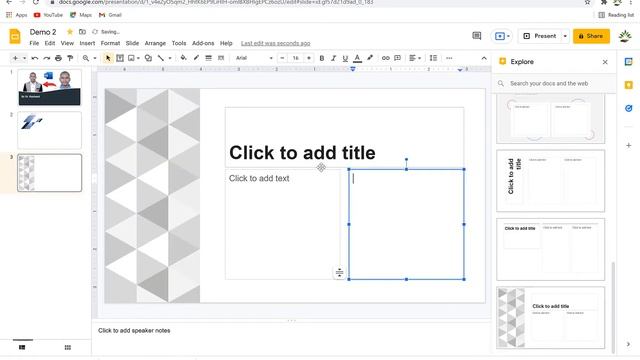Close the Explore panel
This screenshot has height=360, width=640.
click(605, 62)
